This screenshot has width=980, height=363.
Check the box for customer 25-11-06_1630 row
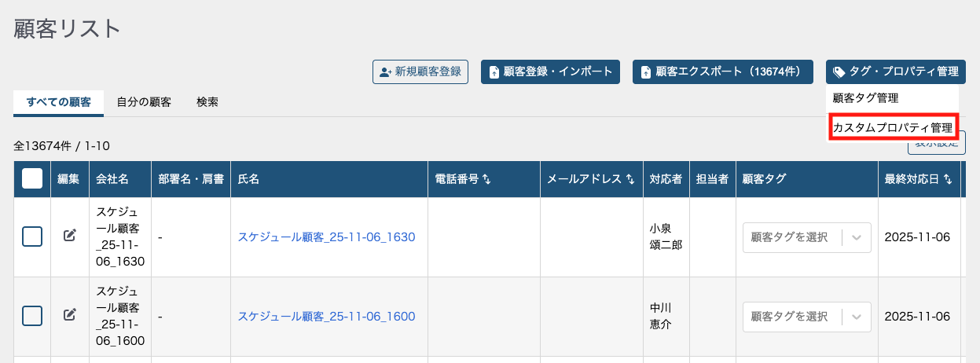coord(32,236)
